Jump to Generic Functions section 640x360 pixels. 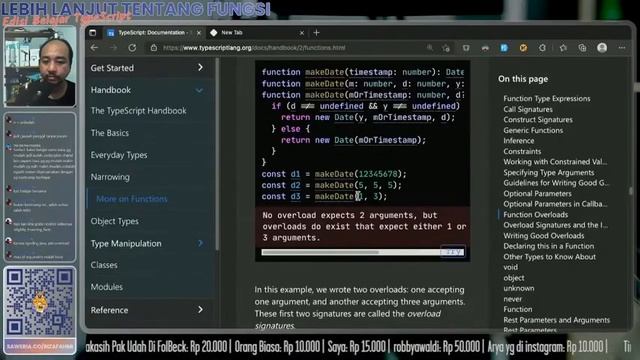pos(533,131)
